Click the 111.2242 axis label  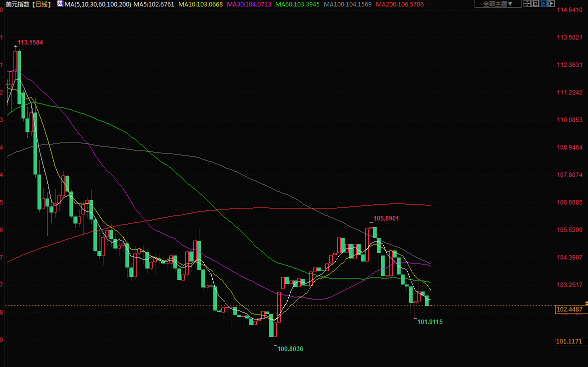(570, 92)
